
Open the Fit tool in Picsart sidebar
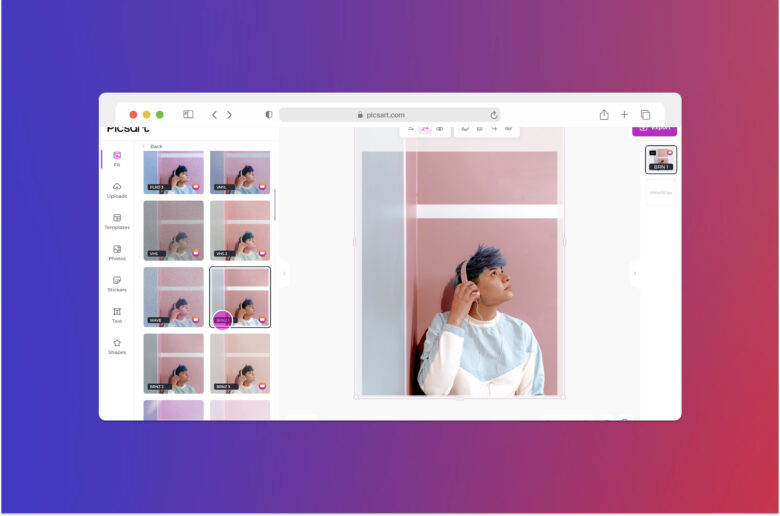pyautogui.click(x=117, y=159)
